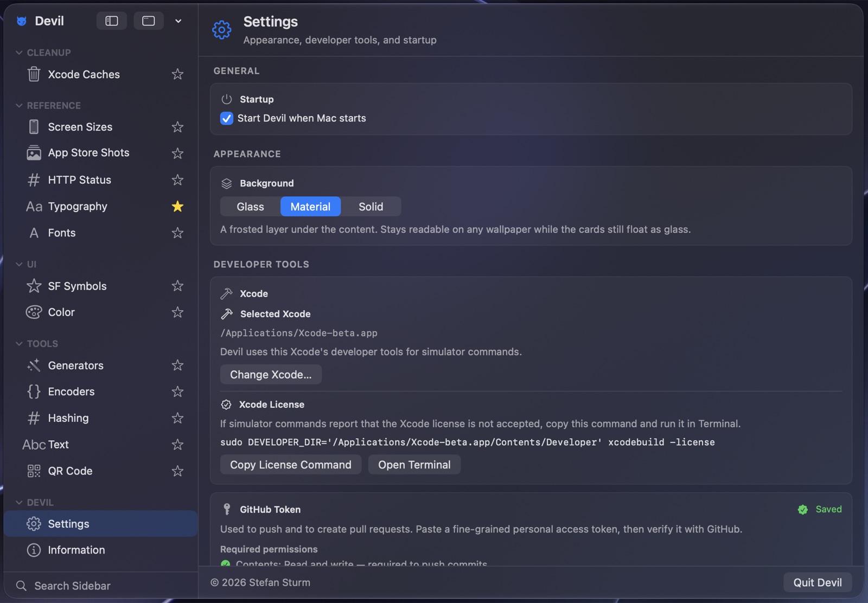Favorite Text with star
The image size is (868, 603).
pyautogui.click(x=177, y=445)
